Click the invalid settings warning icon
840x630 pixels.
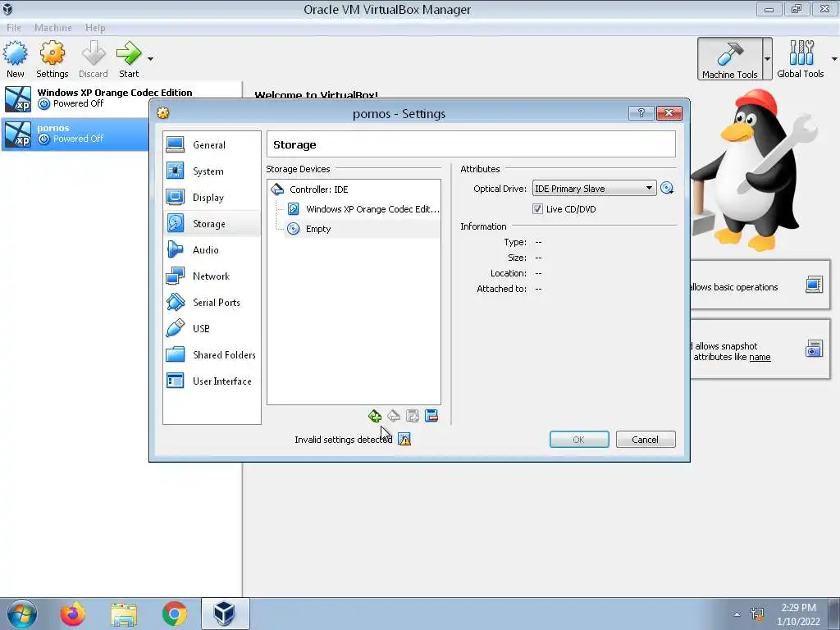coord(404,440)
